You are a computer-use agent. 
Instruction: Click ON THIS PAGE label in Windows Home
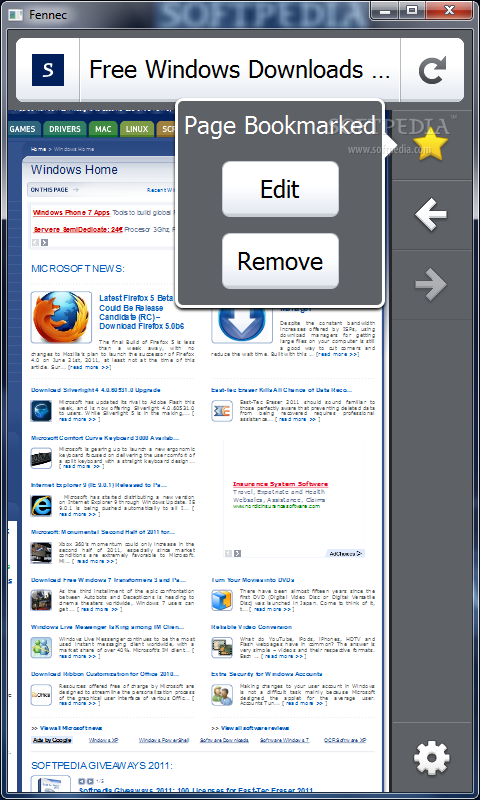tap(49, 190)
